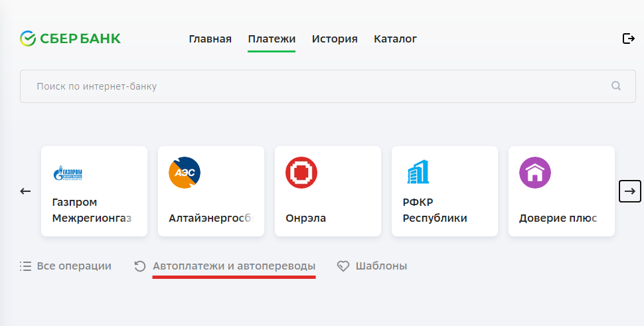644x326 pixels.
Task: Select the Доверие плюс card title
Action: click(x=558, y=218)
